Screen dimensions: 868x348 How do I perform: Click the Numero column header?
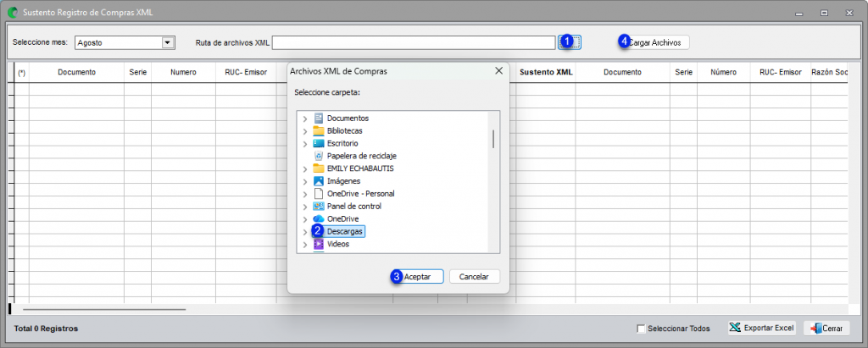click(x=183, y=73)
